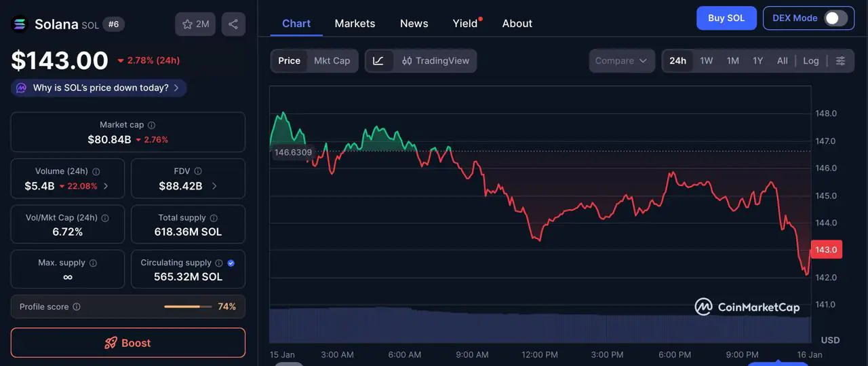The height and width of the screenshot is (366, 868).
Task: Click the Buy SOL button
Action: pyautogui.click(x=726, y=18)
